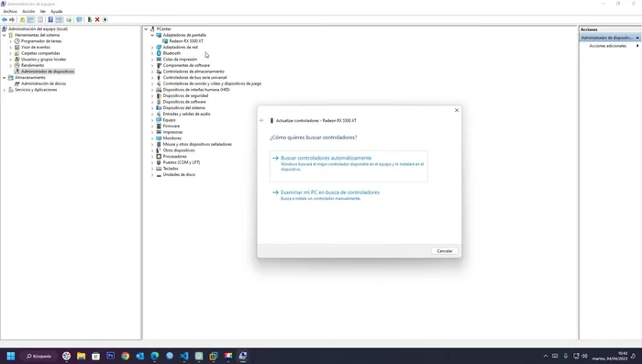Viewport: 642px width, 364px height.
Task: Show hidden tray icons chevron
Action: click(x=546, y=356)
